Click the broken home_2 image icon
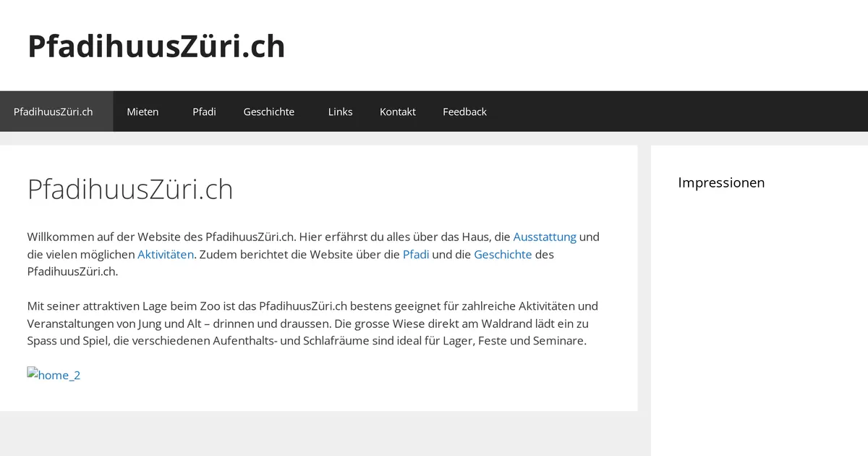868x456 pixels. 33,374
